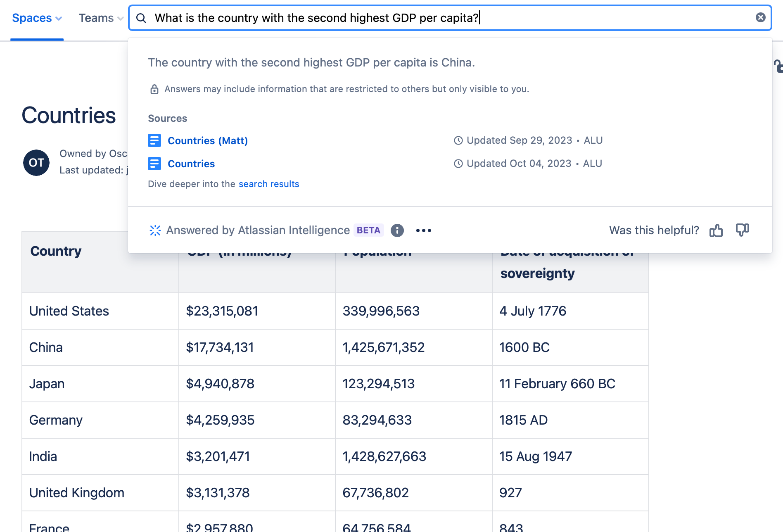Click the thumbs down feedback icon
This screenshot has width=783, height=532.
pyautogui.click(x=742, y=230)
